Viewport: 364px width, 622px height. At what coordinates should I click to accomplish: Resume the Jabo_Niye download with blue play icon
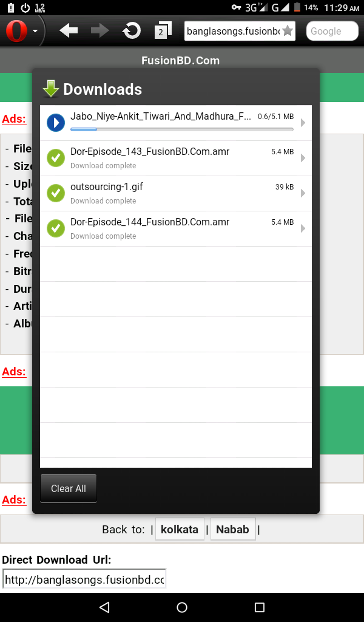[56, 123]
